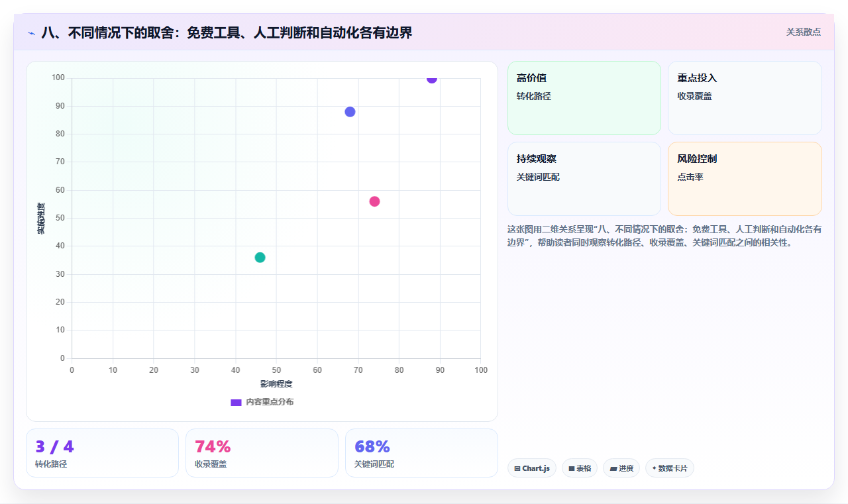Click the Chart.js tag icon
The image size is (848, 504).
tap(517, 468)
